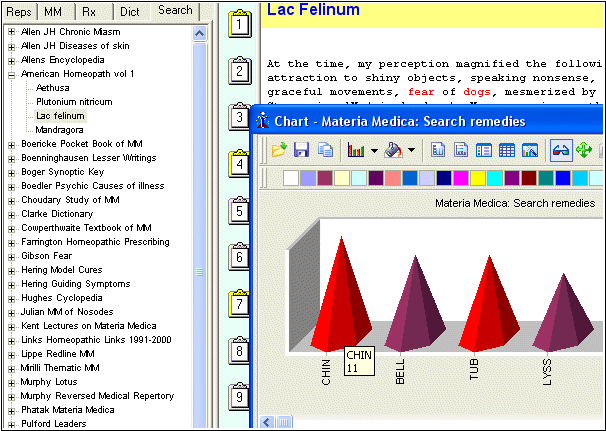Click tree scrollbar up arrow
The height and width of the screenshot is (431, 606).
tap(199, 34)
